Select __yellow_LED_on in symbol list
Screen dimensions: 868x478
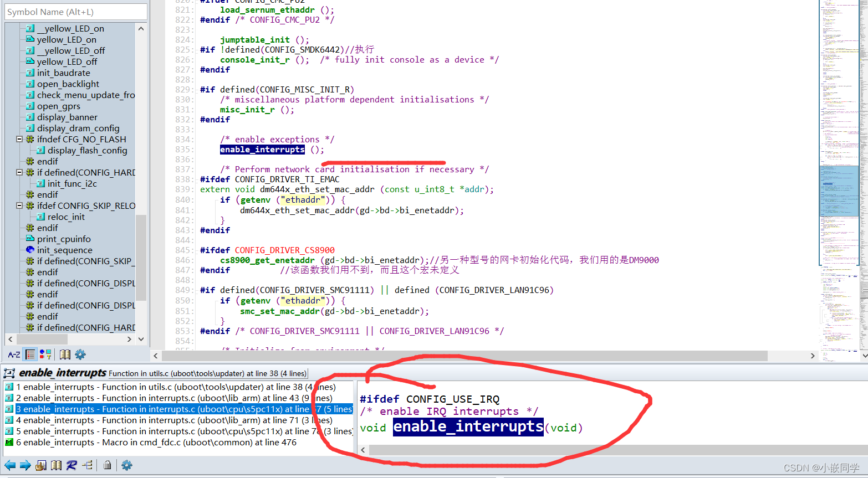(x=70, y=29)
